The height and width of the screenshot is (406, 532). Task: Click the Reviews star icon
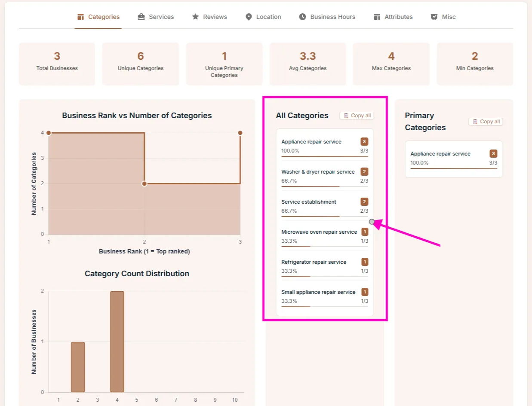pos(195,17)
